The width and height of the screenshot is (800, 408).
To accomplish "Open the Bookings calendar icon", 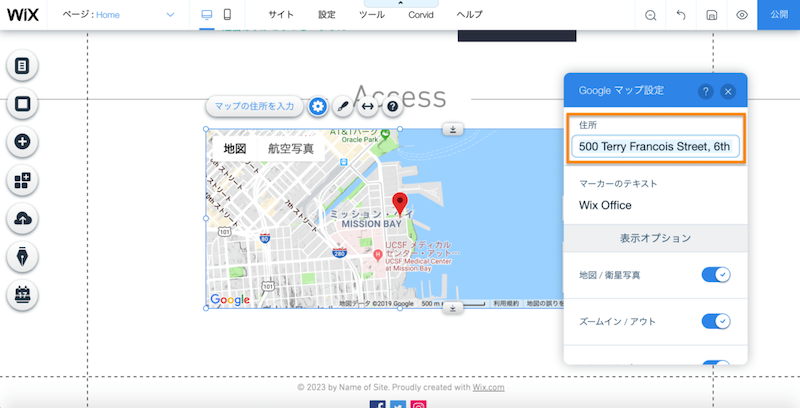I will (x=22, y=295).
